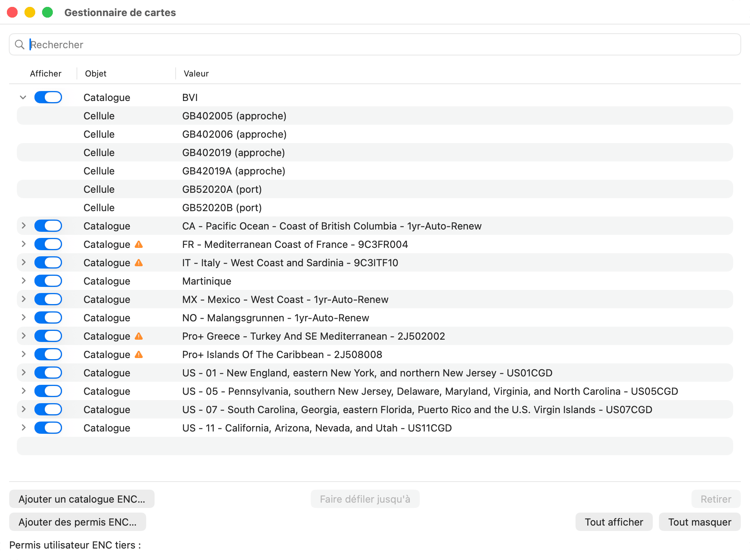This screenshot has height=560, width=750.
Task: Expand the US 07 South Carolina catalogue
Action: [x=23, y=409]
